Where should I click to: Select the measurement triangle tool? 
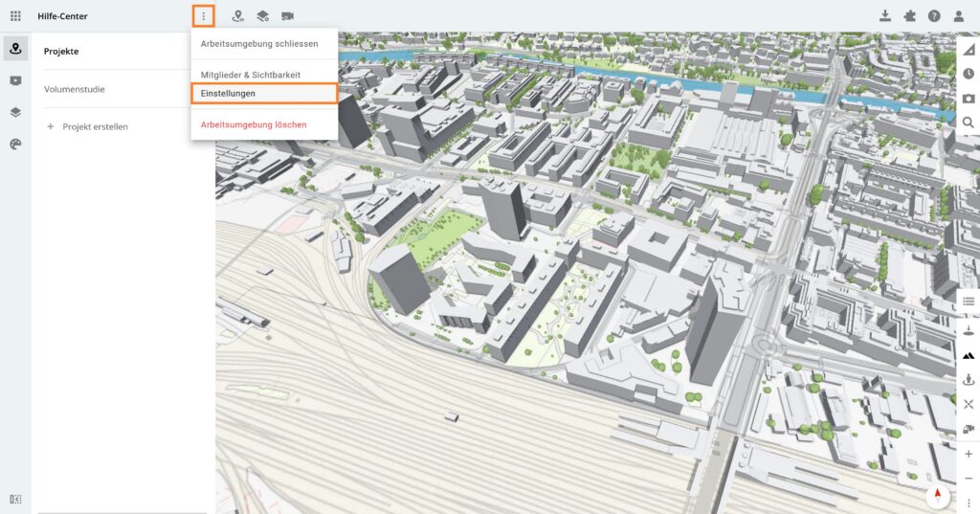click(x=969, y=49)
